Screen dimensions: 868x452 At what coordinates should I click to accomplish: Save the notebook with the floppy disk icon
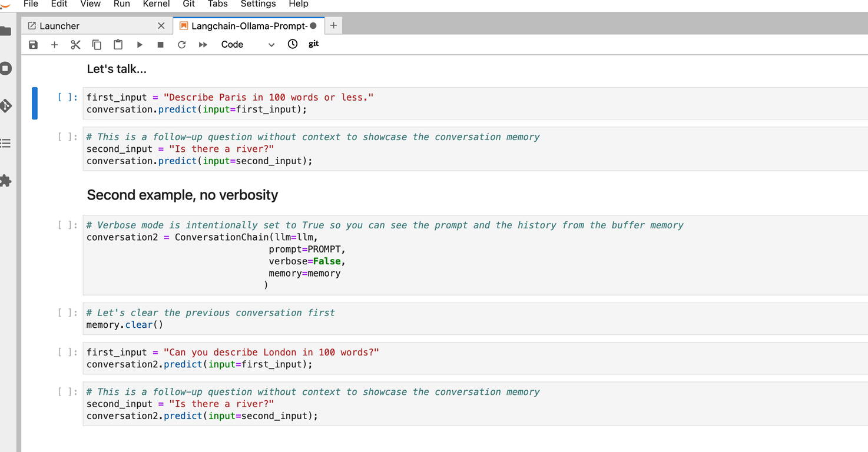(x=33, y=45)
